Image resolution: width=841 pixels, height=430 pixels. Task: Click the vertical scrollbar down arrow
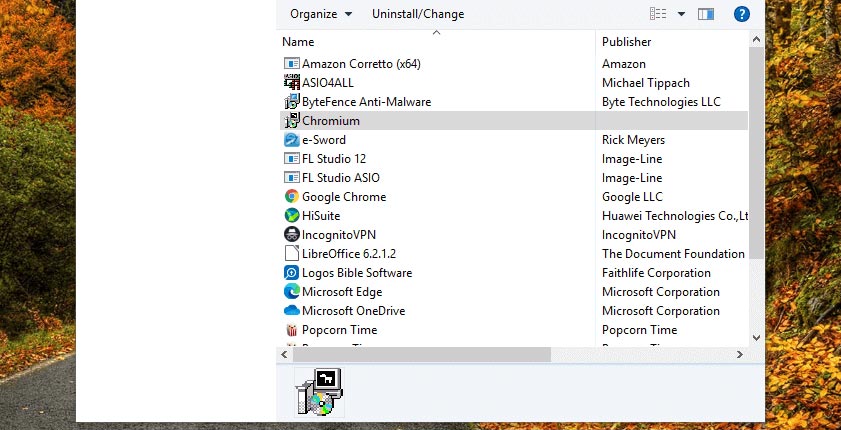(x=756, y=338)
